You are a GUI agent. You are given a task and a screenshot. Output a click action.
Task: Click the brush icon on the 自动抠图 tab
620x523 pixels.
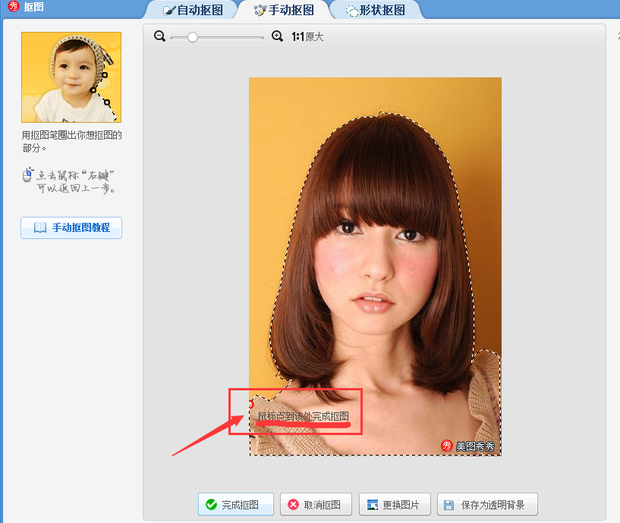[170, 10]
